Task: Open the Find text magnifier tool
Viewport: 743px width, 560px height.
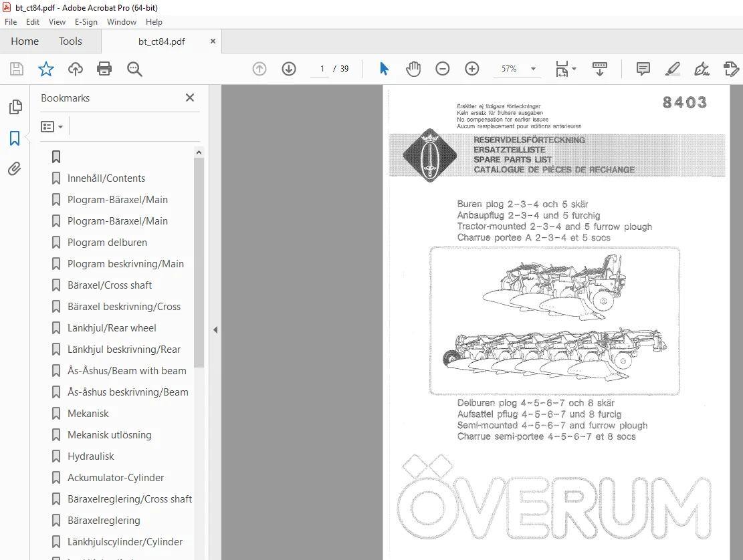Action: click(134, 69)
